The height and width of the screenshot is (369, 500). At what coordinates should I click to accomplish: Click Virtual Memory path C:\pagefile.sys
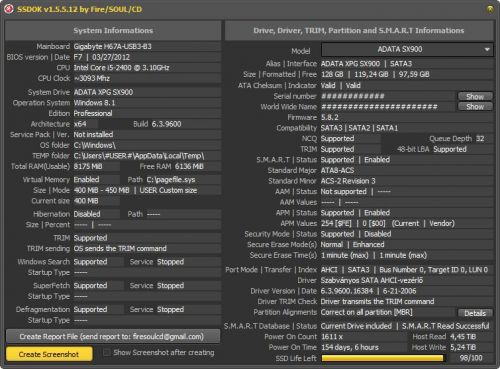pyautogui.click(x=171, y=180)
